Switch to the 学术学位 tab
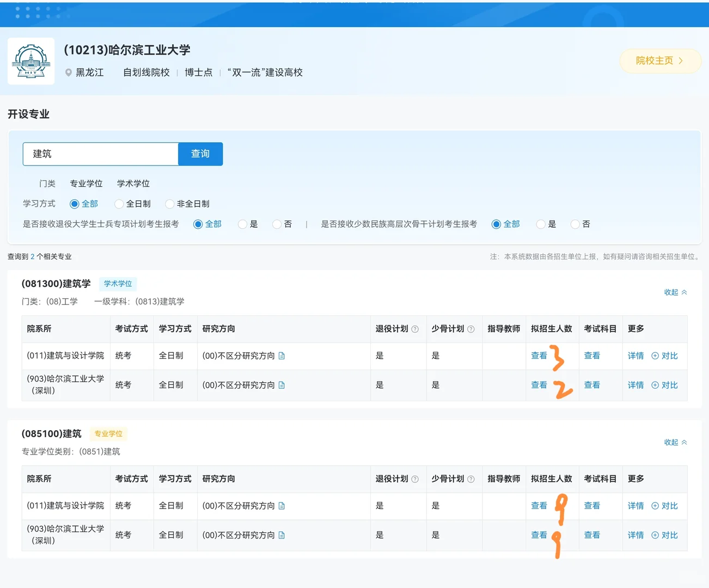 point(133,183)
